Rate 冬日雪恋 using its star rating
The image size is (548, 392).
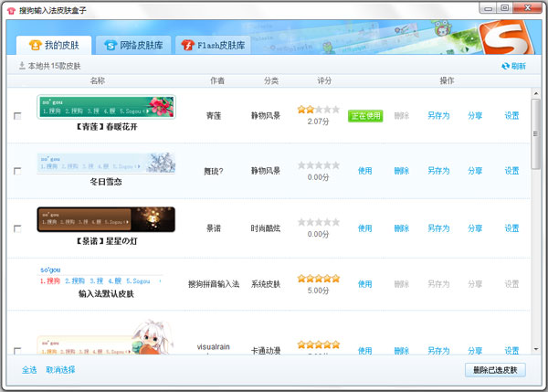tap(319, 165)
